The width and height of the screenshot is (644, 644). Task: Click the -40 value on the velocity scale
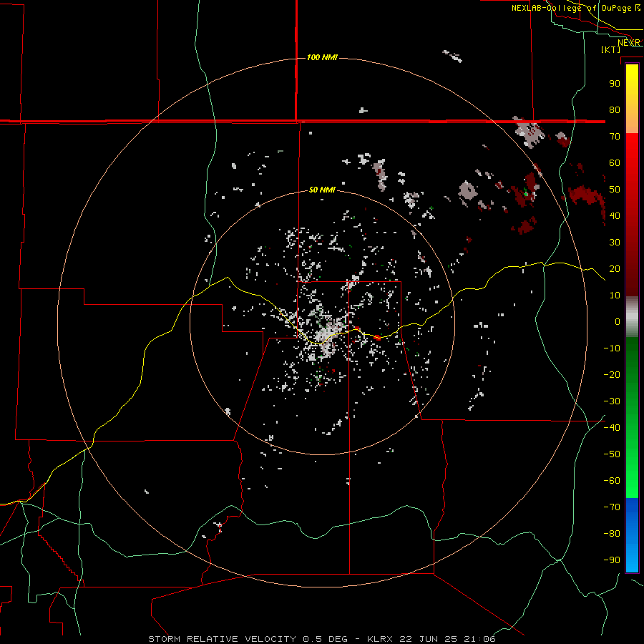tap(612, 428)
